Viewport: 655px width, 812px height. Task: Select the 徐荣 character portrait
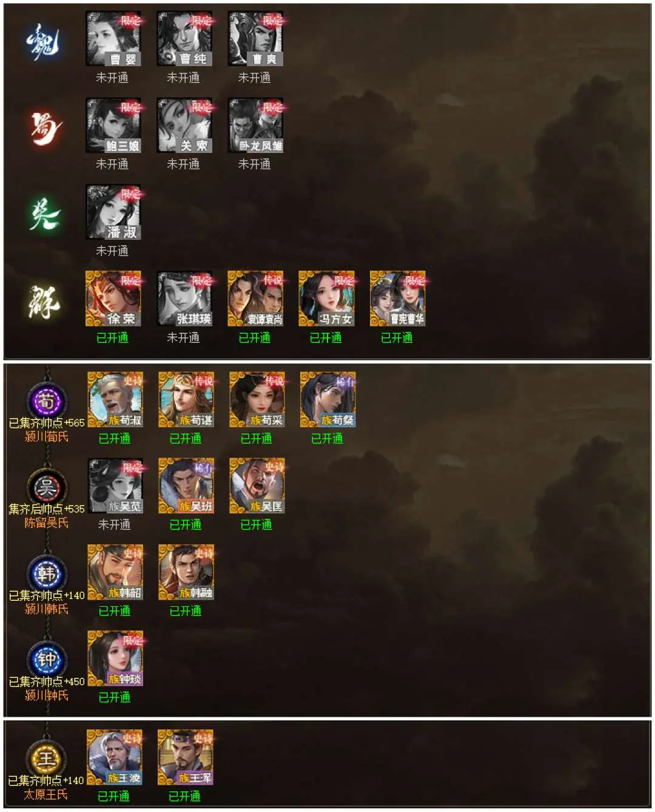113,299
